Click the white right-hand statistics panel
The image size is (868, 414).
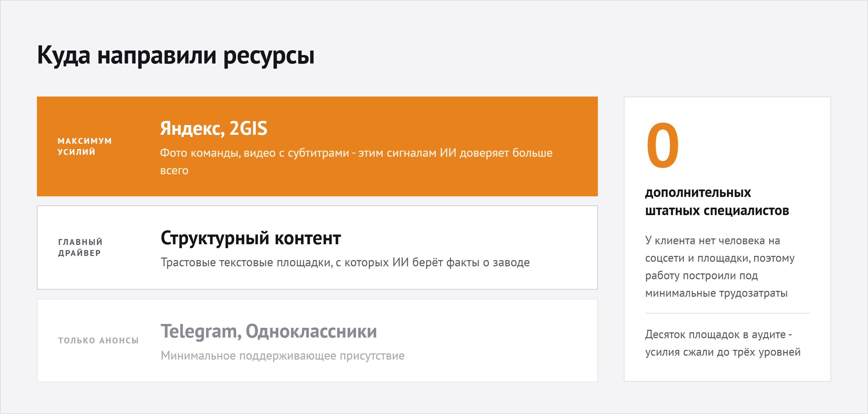point(727,239)
